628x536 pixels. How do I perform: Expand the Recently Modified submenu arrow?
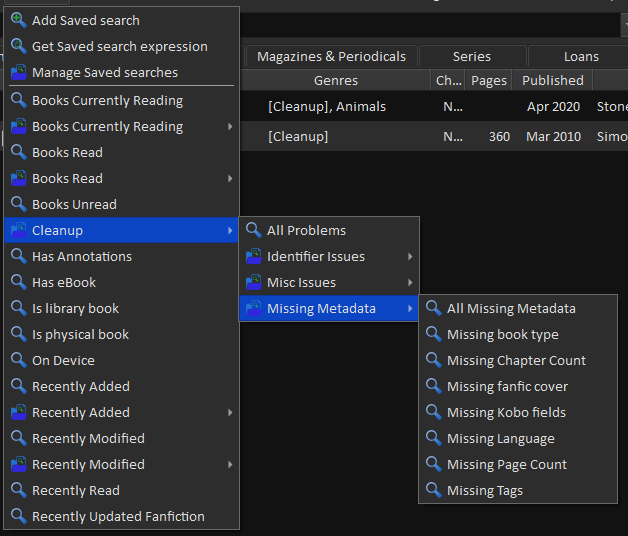(230, 464)
